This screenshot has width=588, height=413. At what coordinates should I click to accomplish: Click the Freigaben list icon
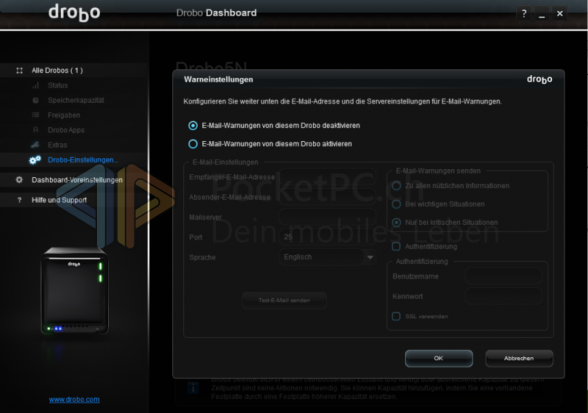(x=36, y=115)
